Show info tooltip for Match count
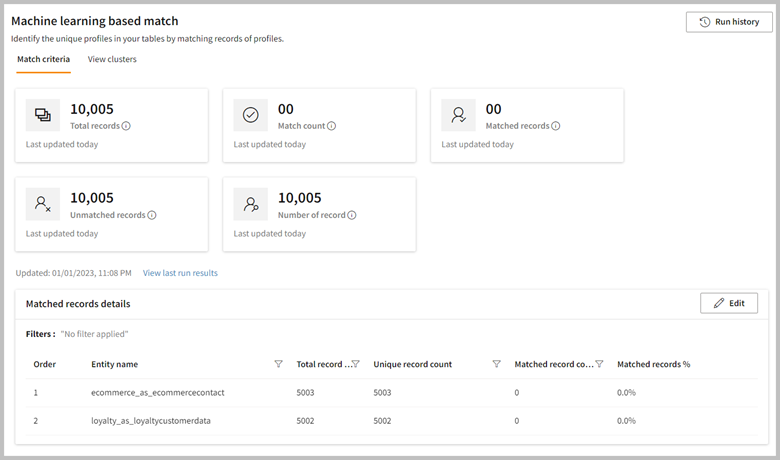Image resolution: width=780 pixels, height=460 pixels. [x=331, y=126]
